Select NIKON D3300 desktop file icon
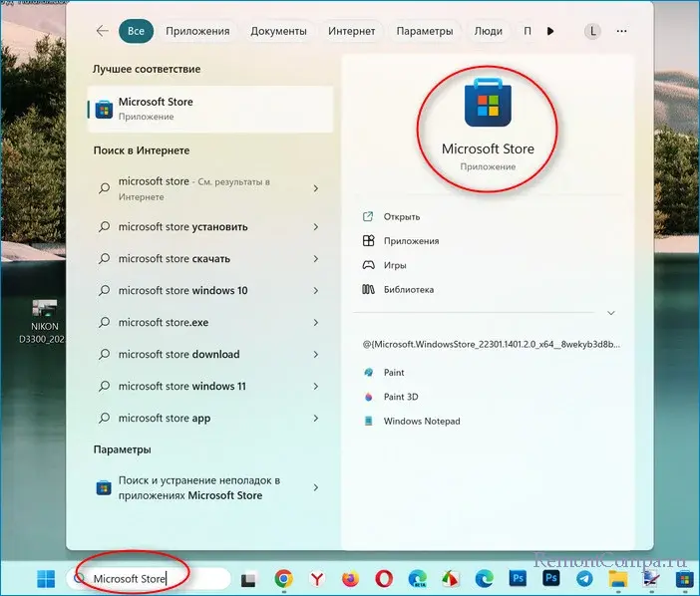The width and height of the screenshot is (700, 596). click(x=44, y=322)
